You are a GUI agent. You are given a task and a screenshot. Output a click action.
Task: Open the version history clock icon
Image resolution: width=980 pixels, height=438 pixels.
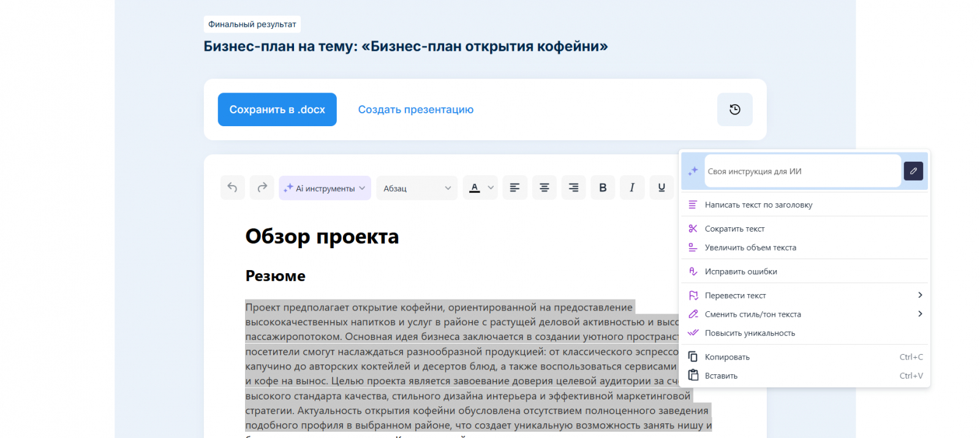point(734,110)
